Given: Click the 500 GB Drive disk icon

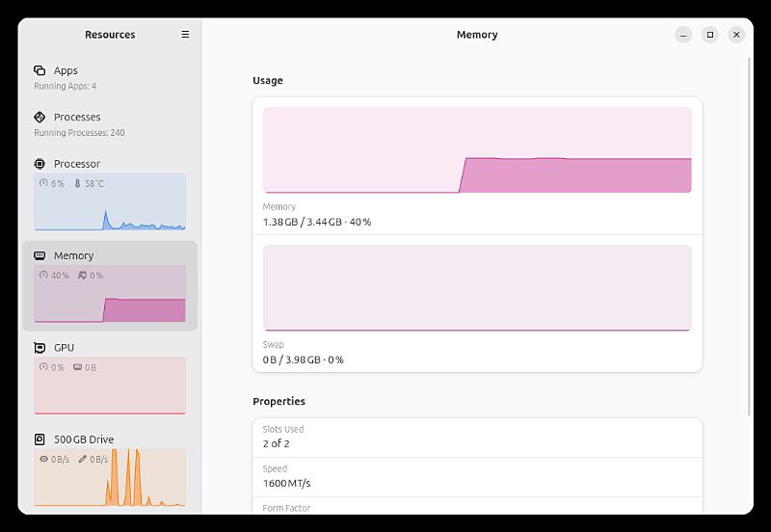Looking at the screenshot, I should click(40, 439).
